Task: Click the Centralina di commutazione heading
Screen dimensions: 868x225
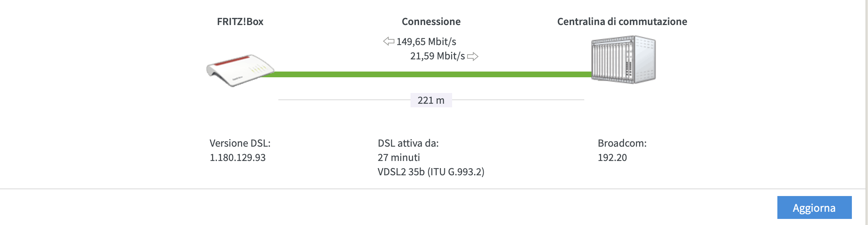Action: click(x=622, y=21)
